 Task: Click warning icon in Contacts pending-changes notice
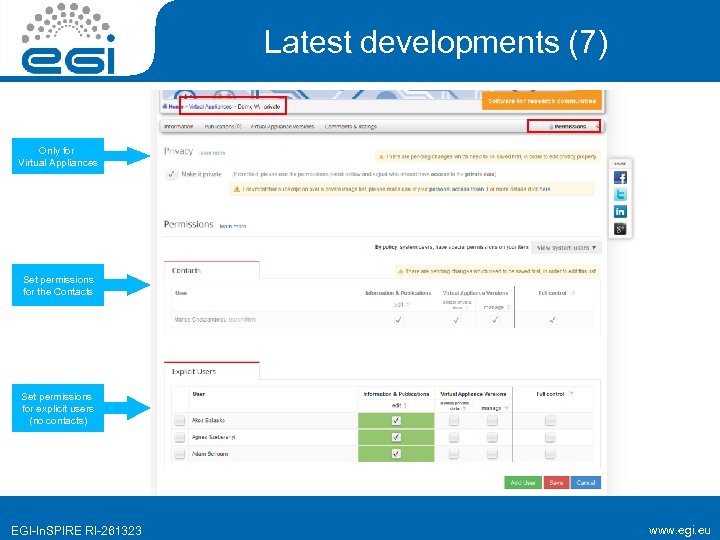pos(400,271)
